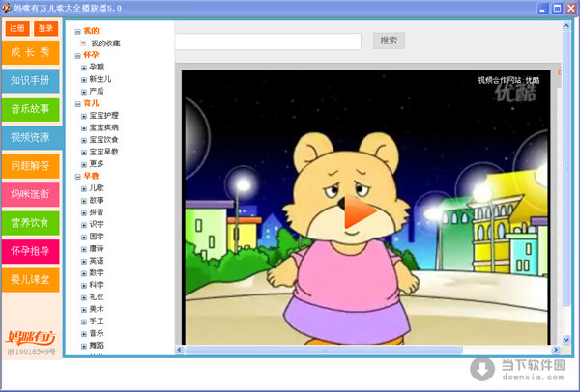
Task: Expand the 宝宝饮食 node
Action: click(x=84, y=140)
